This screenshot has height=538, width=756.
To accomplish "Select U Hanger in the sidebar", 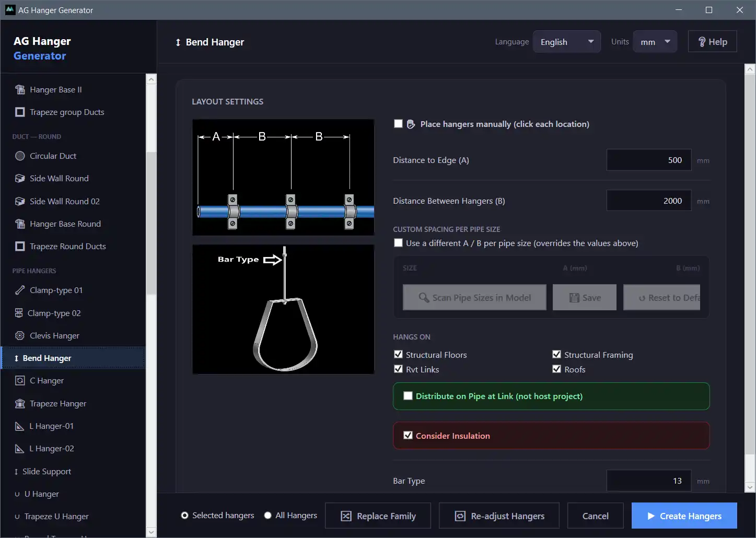I will (x=73, y=494).
